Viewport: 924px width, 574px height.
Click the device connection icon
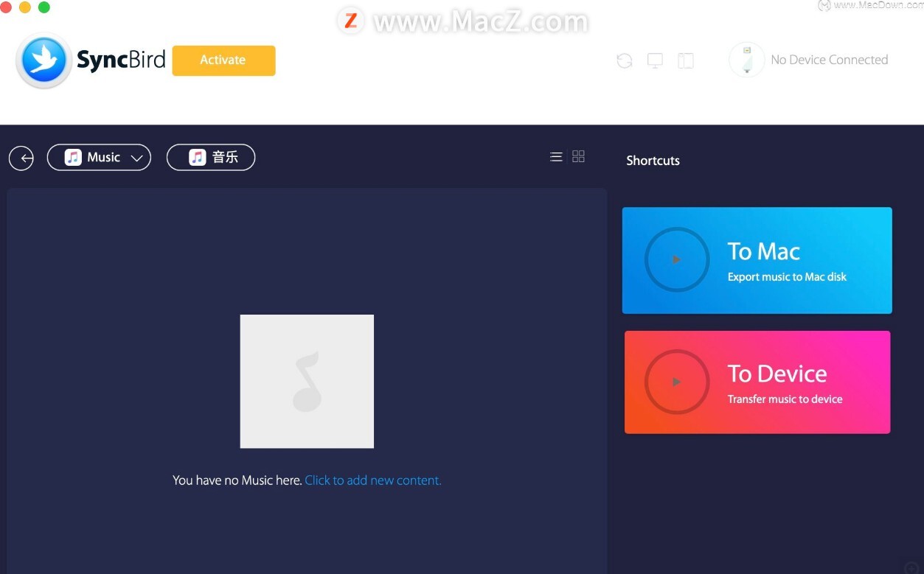(746, 60)
